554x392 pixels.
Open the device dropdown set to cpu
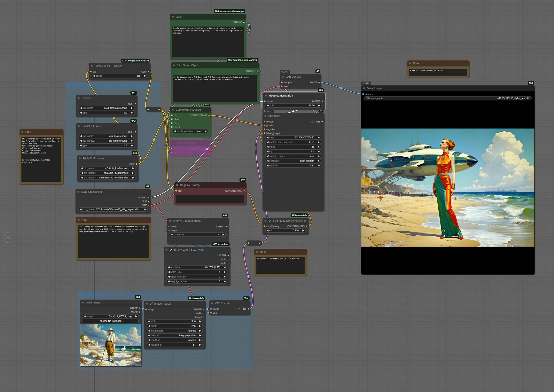pos(120,76)
